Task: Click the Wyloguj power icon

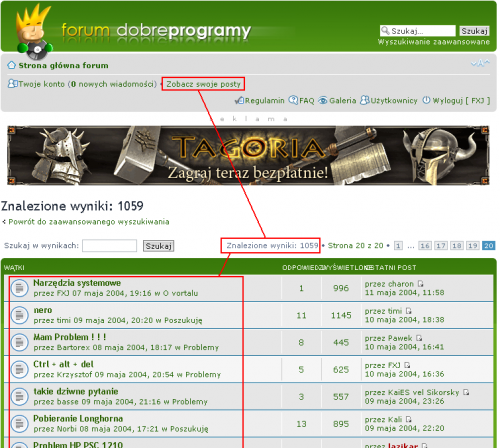Action: 426,100
